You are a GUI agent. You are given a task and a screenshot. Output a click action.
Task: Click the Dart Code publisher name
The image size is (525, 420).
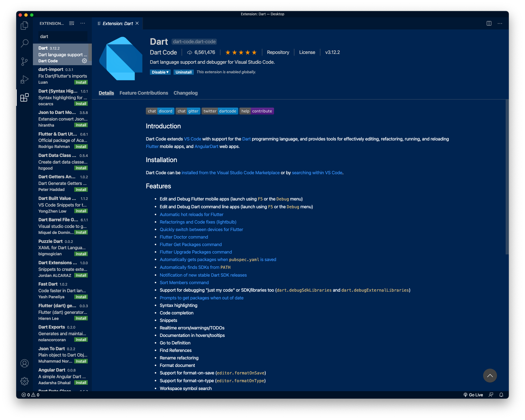163,52
